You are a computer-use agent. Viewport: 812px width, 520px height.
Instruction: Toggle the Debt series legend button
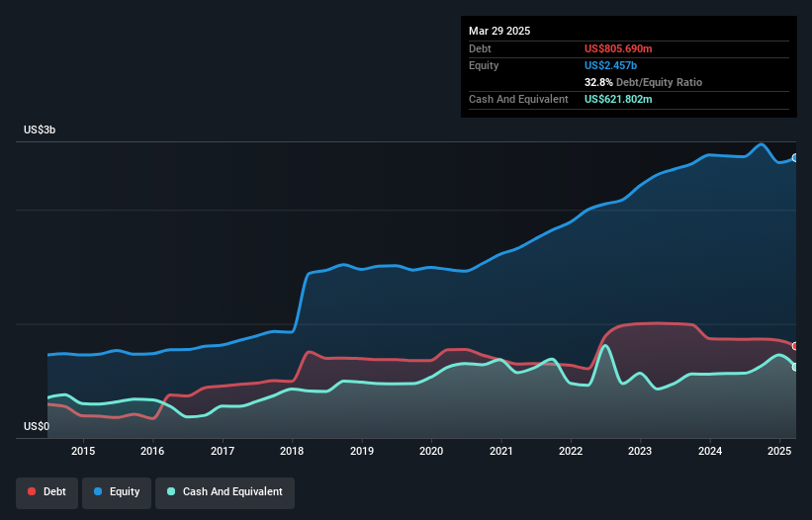(x=47, y=492)
